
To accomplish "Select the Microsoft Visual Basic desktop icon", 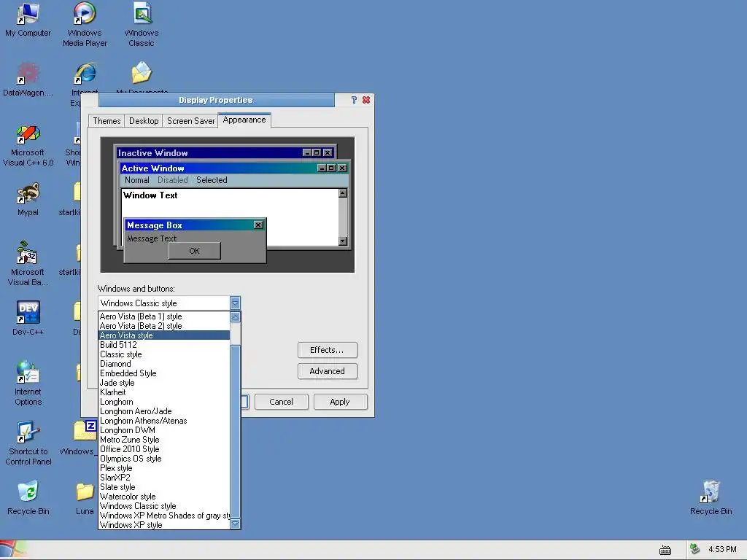I will pyautogui.click(x=28, y=264).
